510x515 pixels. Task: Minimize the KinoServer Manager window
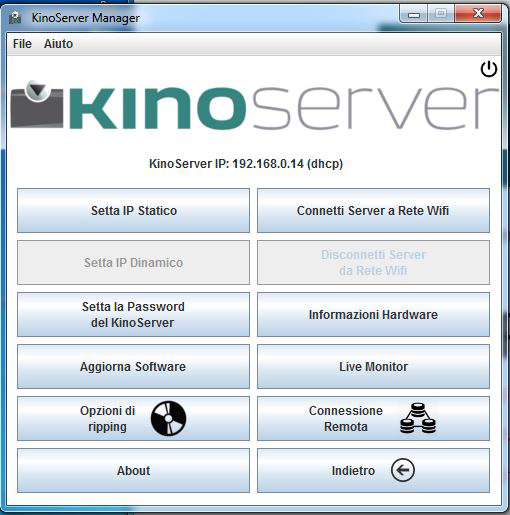[x=414, y=14]
